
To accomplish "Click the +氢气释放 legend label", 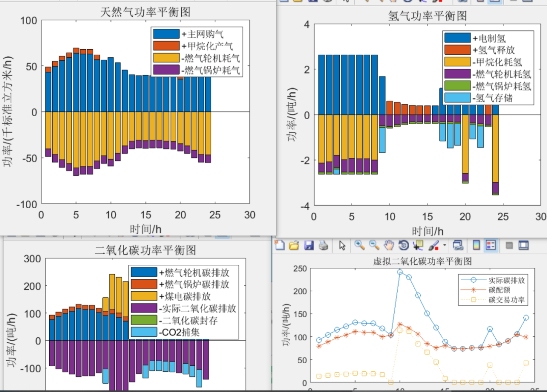I will 494,50.
